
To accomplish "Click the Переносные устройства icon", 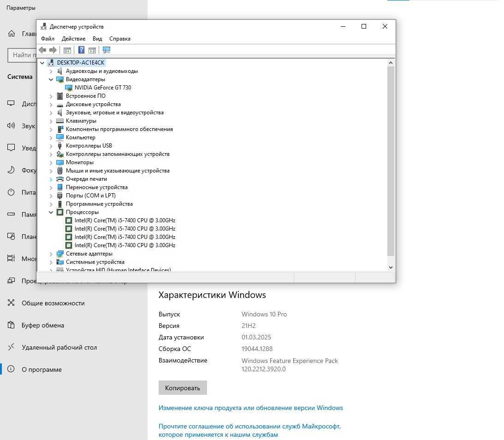I will pos(60,187).
